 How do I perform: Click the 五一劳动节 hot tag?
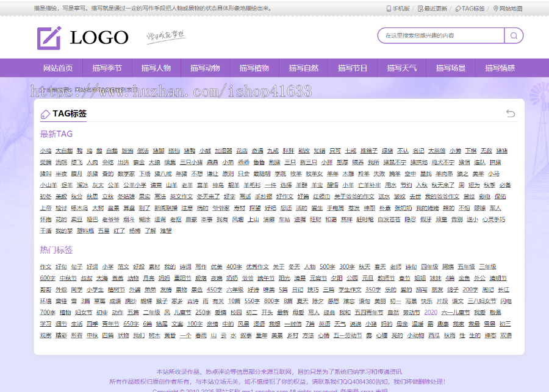(348, 336)
